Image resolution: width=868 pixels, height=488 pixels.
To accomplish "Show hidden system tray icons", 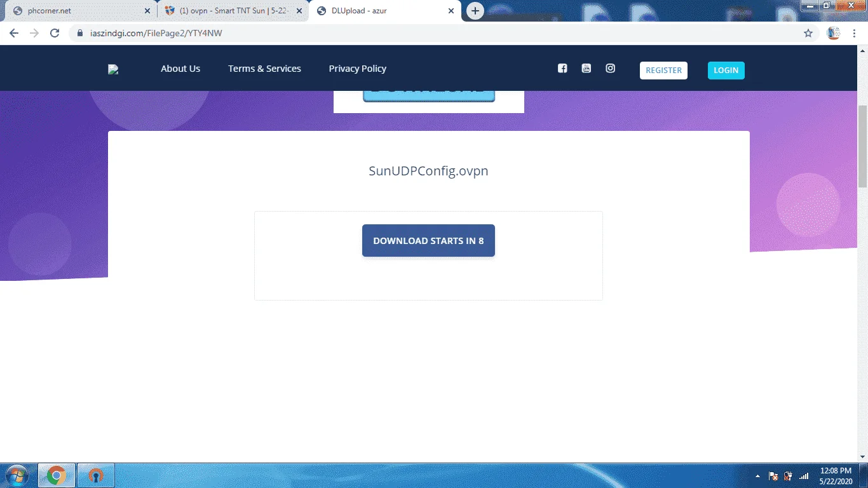I will pyautogui.click(x=757, y=476).
